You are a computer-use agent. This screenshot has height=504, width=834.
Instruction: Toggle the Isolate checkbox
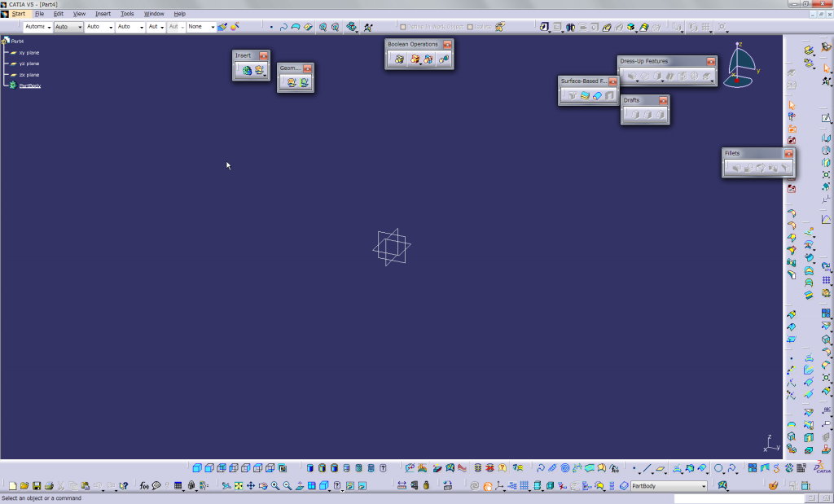[471, 27]
